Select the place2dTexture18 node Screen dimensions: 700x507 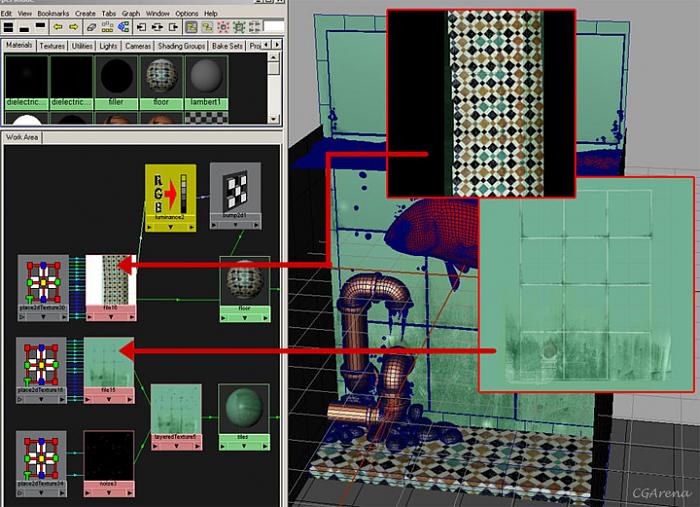[42, 370]
